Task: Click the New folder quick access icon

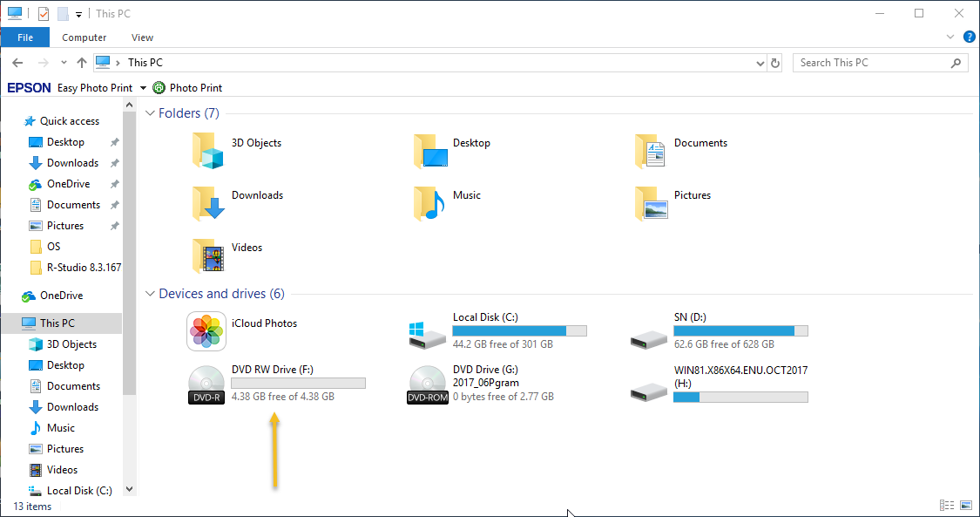Action: click(x=63, y=14)
